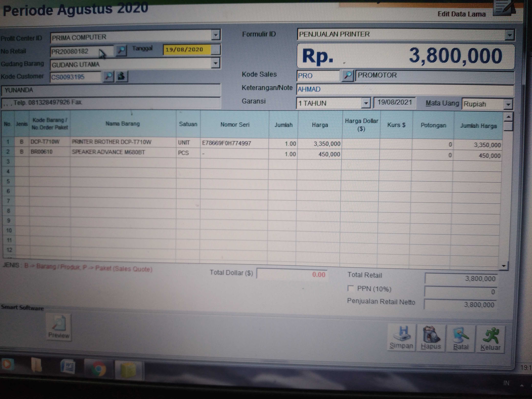This screenshot has height=399, width=532.
Task: Click the grid scrollbar down arrow
Action: pyautogui.click(x=504, y=266)
